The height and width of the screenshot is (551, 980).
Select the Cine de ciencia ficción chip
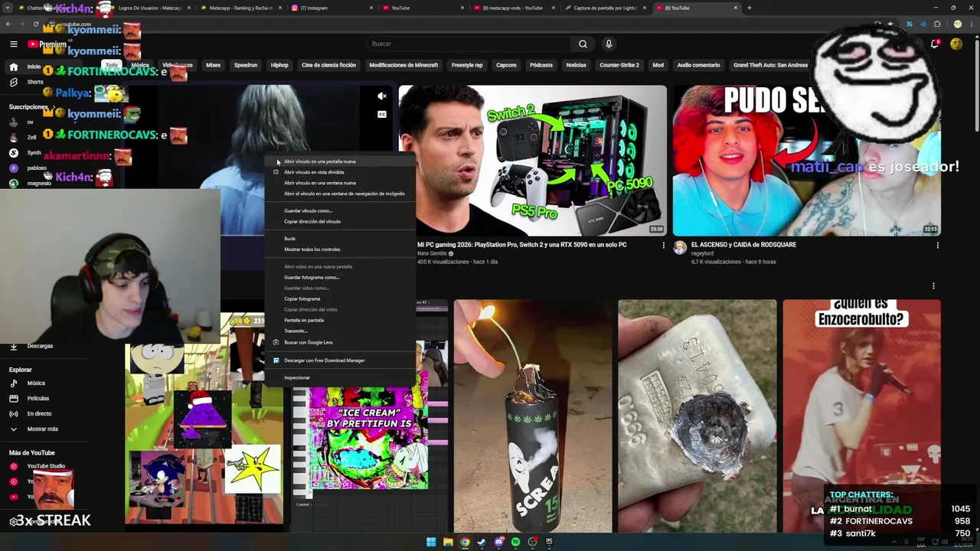328,65
